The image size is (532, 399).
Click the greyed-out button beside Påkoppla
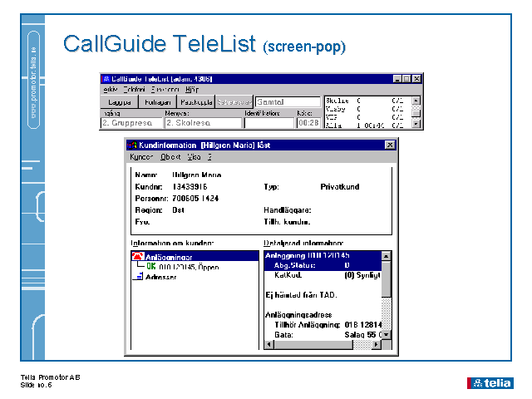tap(234, 101)
